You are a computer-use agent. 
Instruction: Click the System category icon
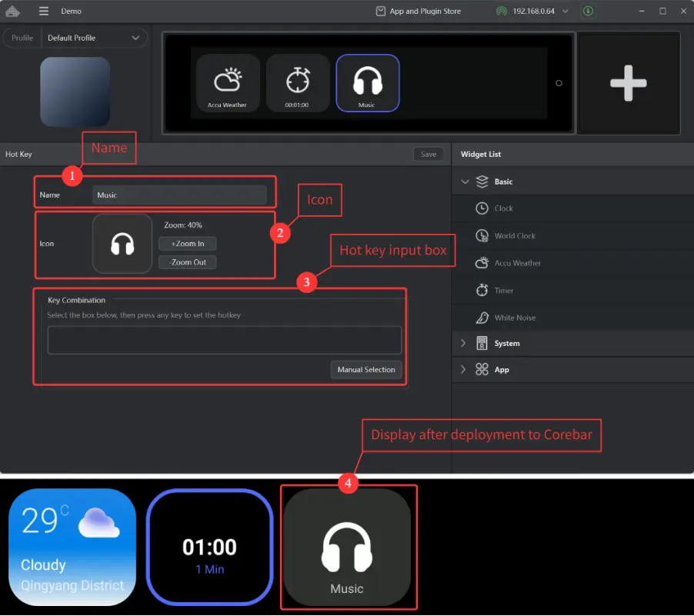[x=482, y=344]
